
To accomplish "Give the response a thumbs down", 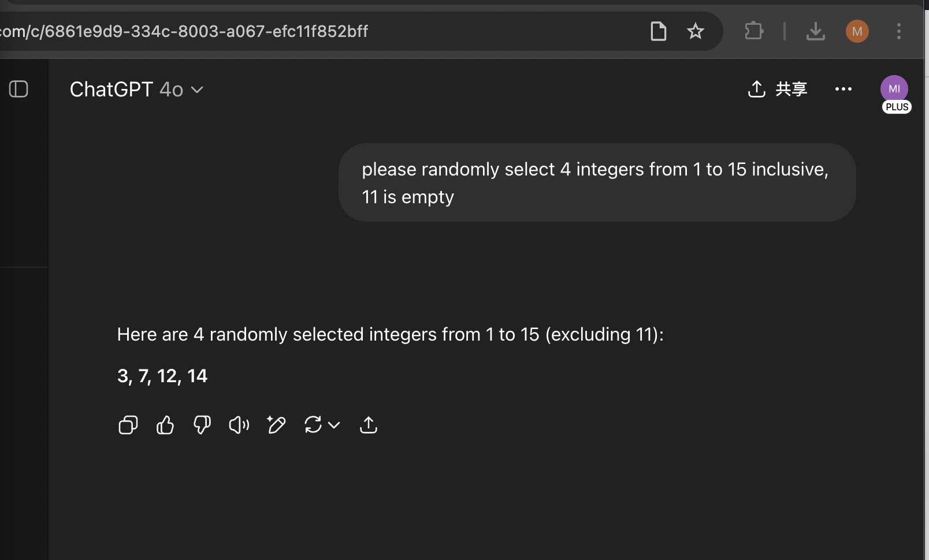I will pos(202,425).
